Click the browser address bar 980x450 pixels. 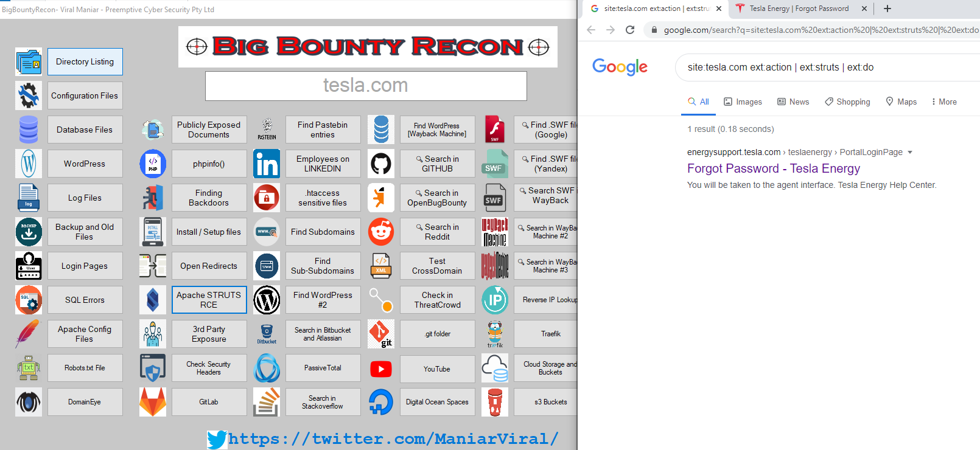pyautogui.click(x=813, y=30)
